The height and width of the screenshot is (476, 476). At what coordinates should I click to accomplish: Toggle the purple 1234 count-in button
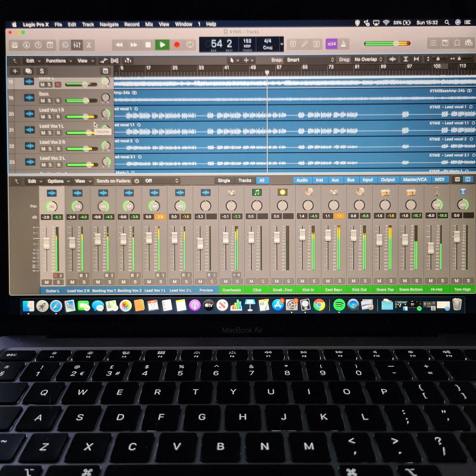pos(331,44)
